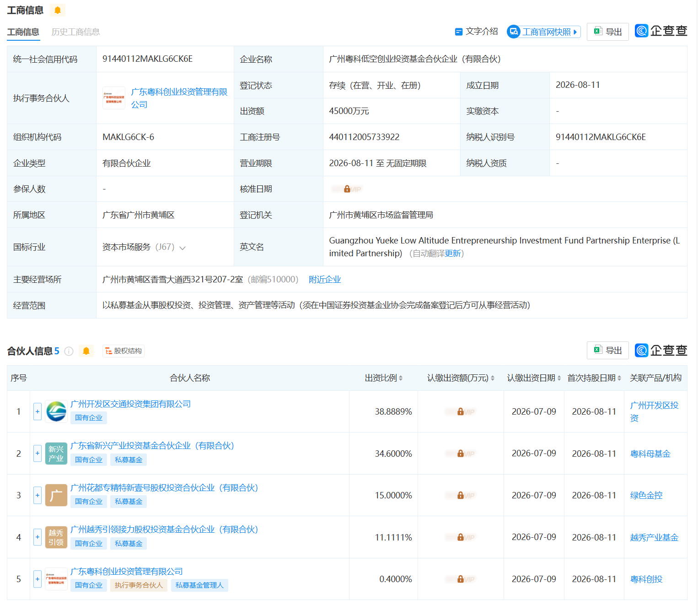Image resolution: width=698 pixels, height=616 pixels.
Task: Open the 工商官网快照 snapshot button
Action: coord(544,32)
